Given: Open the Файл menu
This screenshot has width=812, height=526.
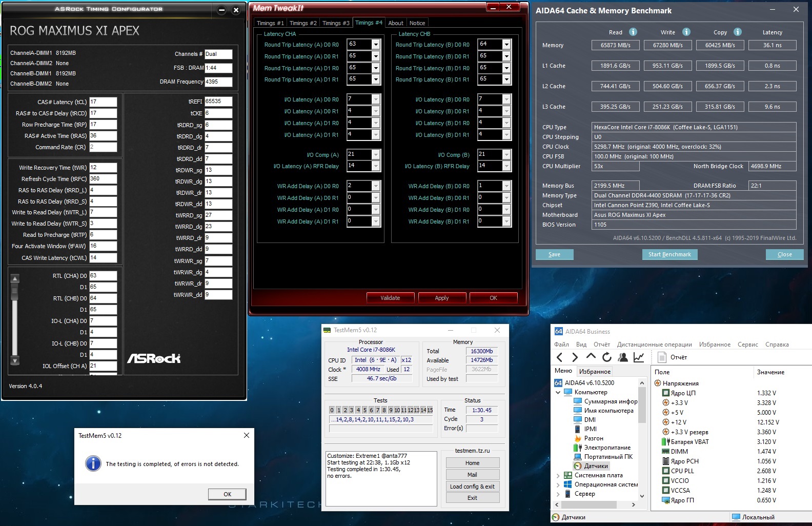Looking at the screenshot, I should coord(561,345).
